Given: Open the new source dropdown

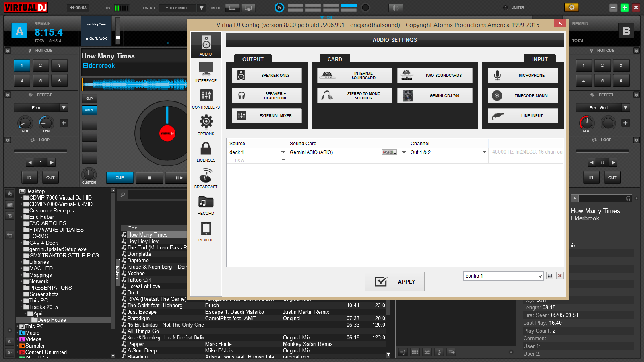Looking at the screenshot, I should 283,160.
